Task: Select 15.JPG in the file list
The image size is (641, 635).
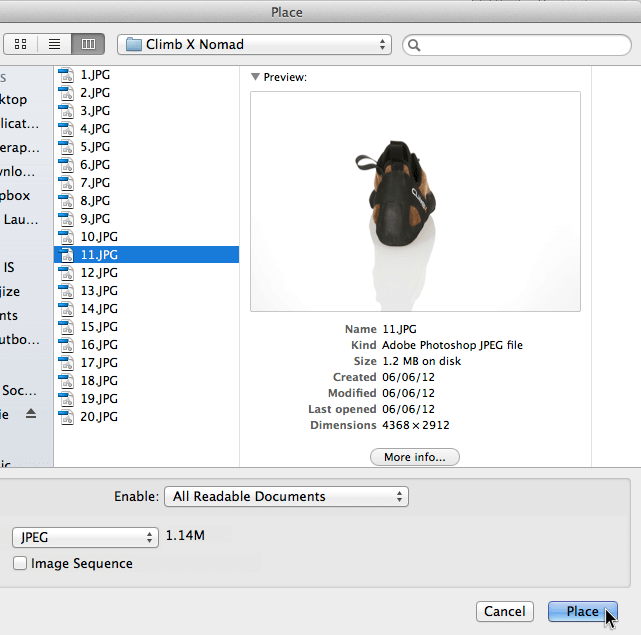Action: tap(99, 327)
